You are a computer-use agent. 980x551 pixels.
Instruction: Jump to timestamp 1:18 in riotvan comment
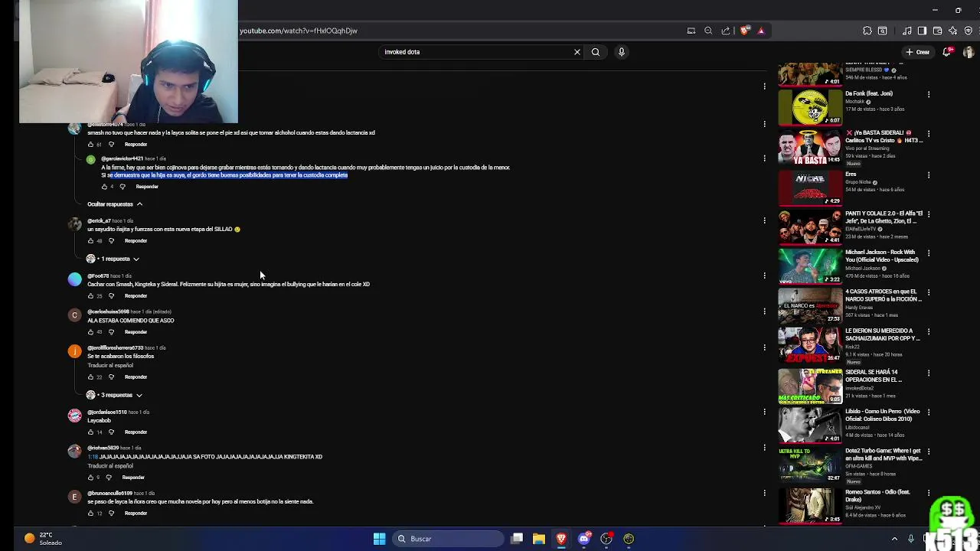pyautogui.click(x=92, y=457)
